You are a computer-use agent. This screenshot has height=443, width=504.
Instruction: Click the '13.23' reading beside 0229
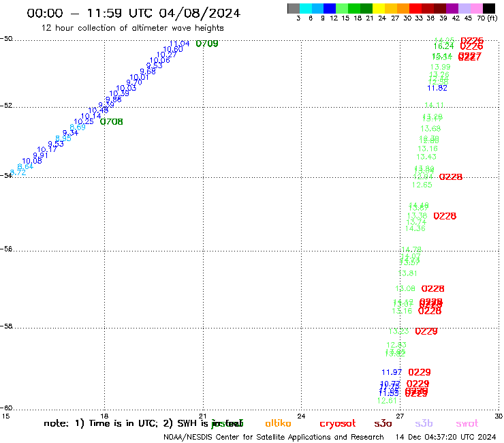pyautogui.click(x=398, y=331)
